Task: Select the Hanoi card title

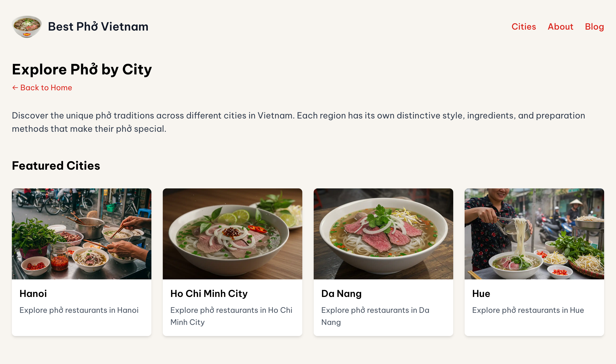Action: (x=33, y=294)
